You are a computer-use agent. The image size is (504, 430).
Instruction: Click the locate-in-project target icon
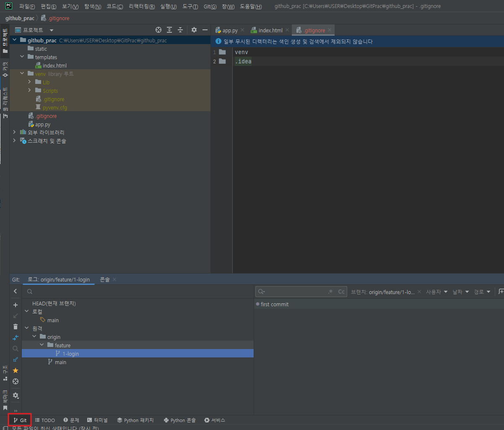[x=158, y=30]
